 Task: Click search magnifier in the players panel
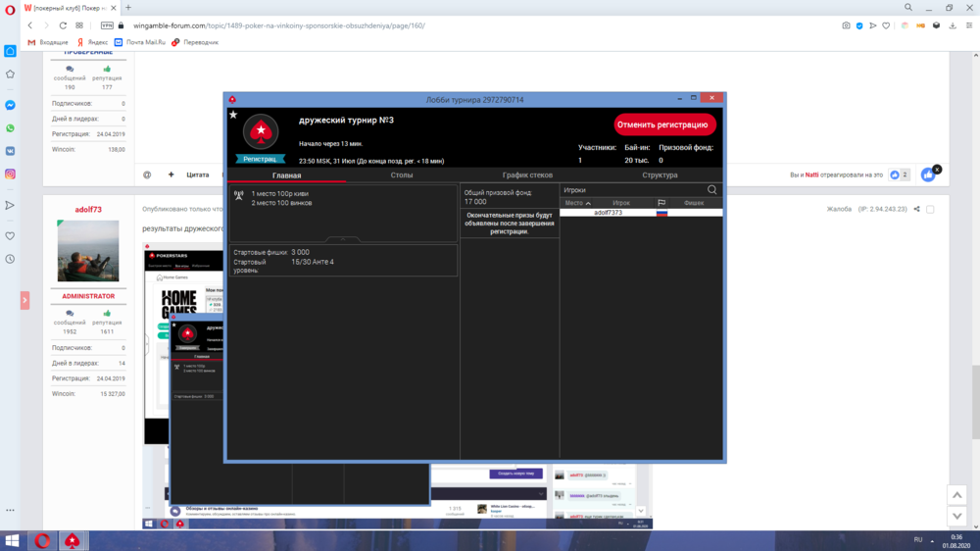click(712, 190)
